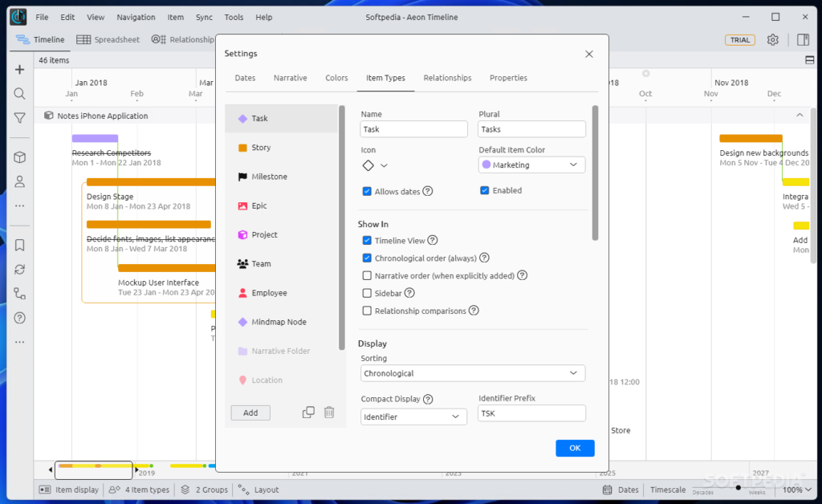Toggle the Allows dates checkbox
The height and width of the screenshot is (504, 822).
tap(367, 191)
